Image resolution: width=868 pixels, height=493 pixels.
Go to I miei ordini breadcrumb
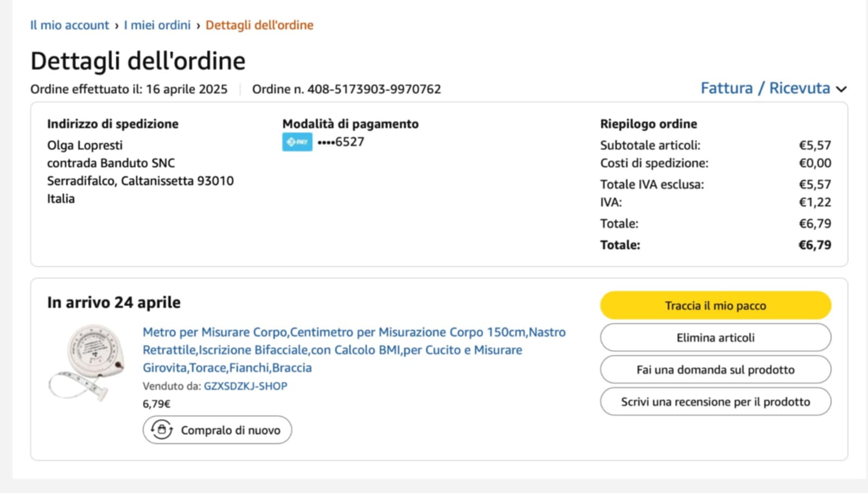point(157,25)
